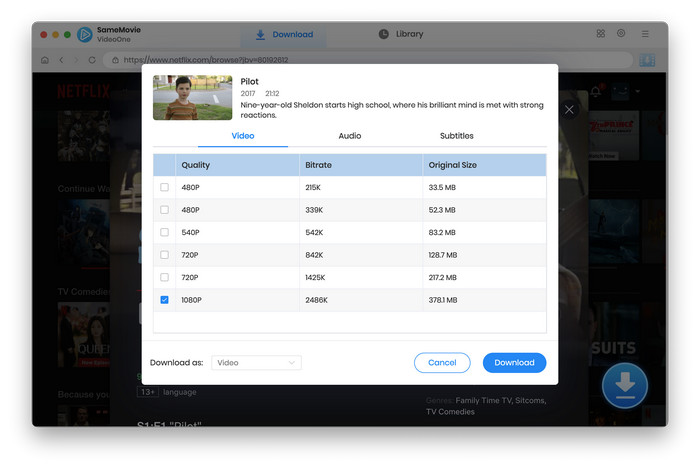Check the 480P 339K quality checkbox
Image resolution: width=700 pixels, height=469 pixels.
coord(164,210)
